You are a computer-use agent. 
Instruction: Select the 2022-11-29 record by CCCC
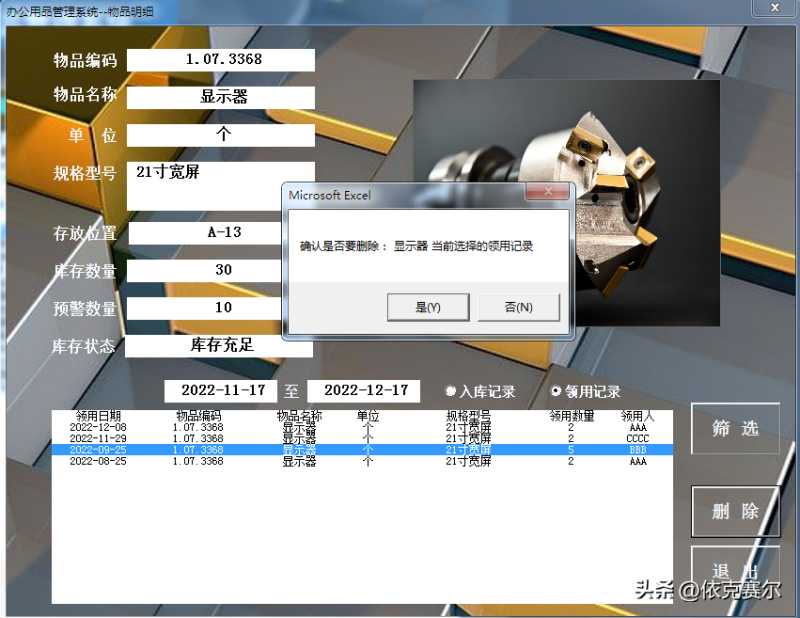(x=360, y=439)
